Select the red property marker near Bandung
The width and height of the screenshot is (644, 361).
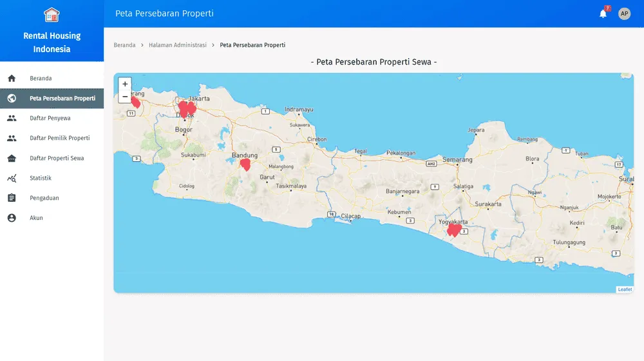(245, 164)
